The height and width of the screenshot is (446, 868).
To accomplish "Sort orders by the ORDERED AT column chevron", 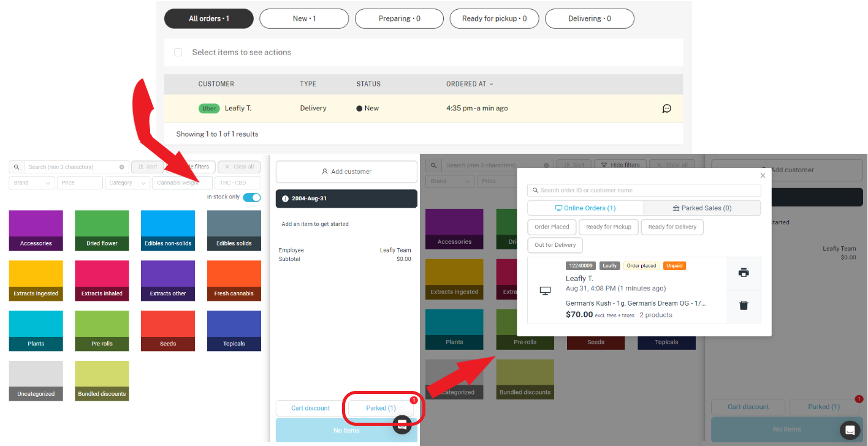I will pyautogui.click(x=491, y=84).
